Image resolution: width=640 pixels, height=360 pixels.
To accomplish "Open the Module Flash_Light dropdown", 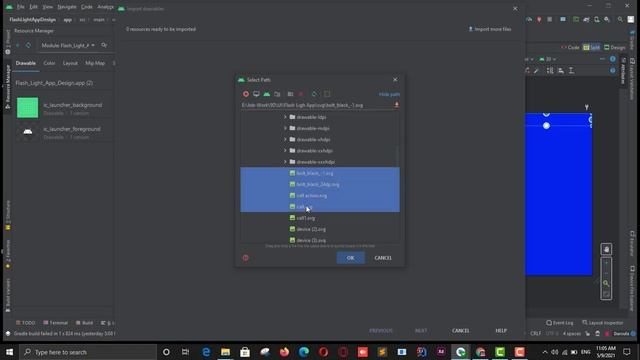I will 68,45.
